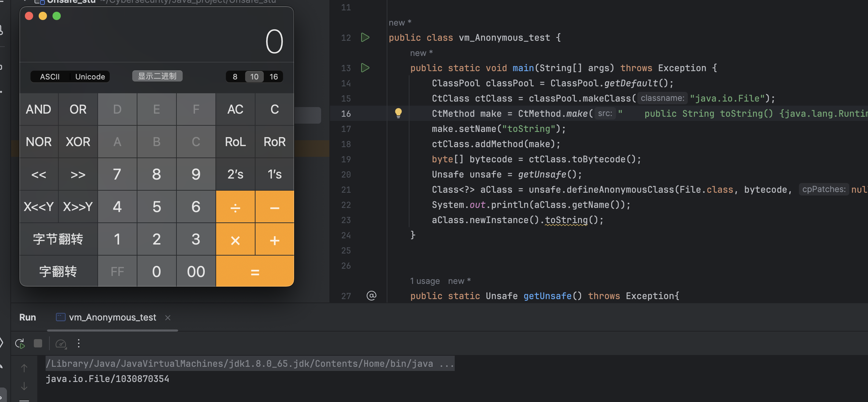Click the 2's complement key
Screen dimensions: 868x402
(235, 174)
